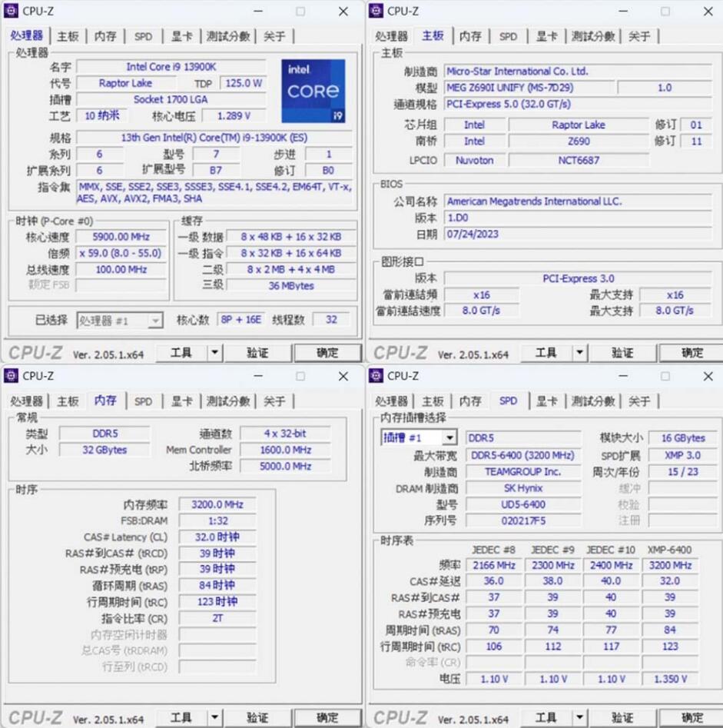This screenshot has height=728, width=723.
Task: Select the 主板 tab in processor window
Action: pyautogui.click(x=68, y=36)
